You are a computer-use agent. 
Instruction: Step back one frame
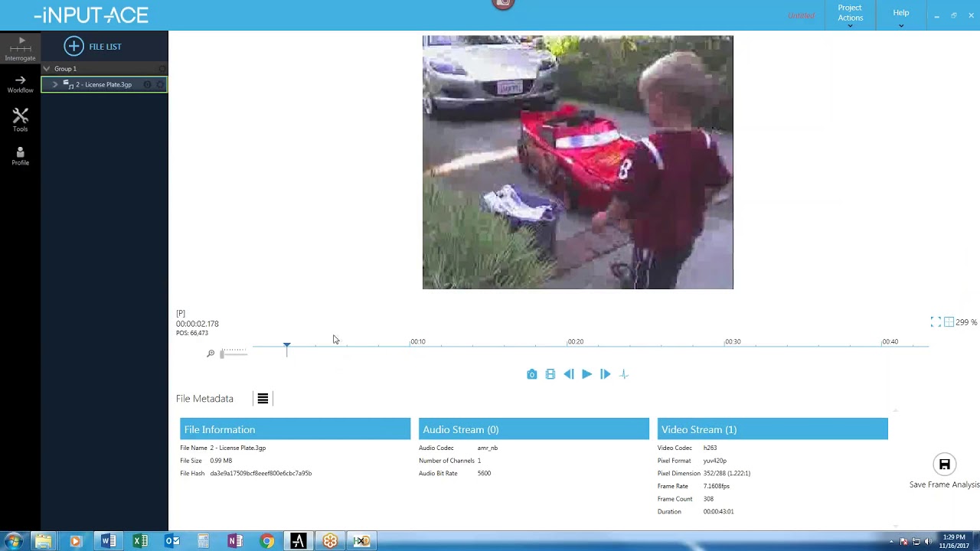(x=568, y=374)
